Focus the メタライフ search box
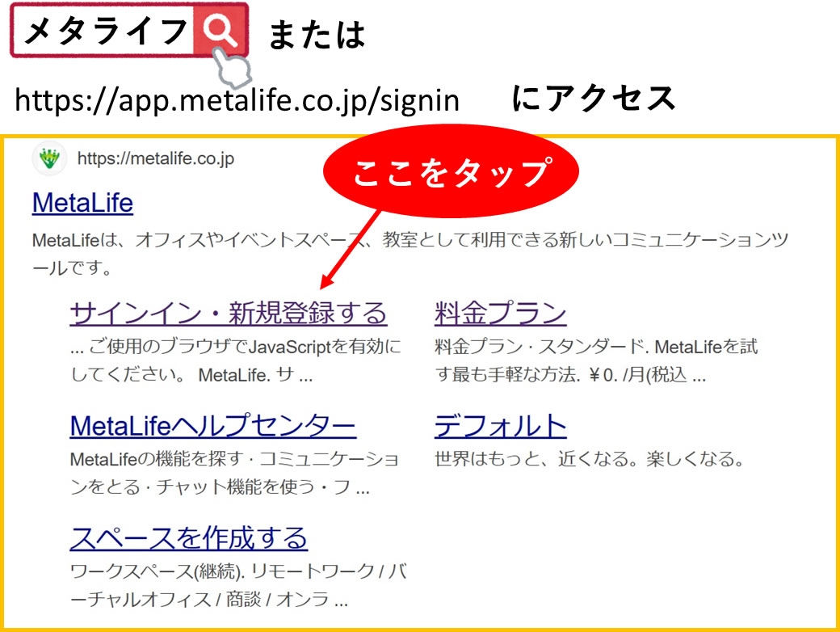 105,32
